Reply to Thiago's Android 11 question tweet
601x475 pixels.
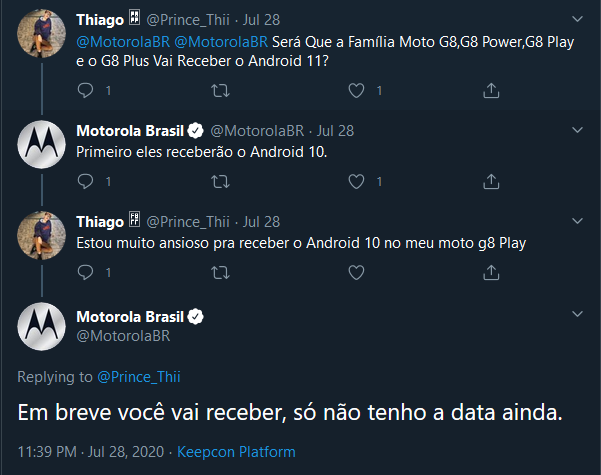(x=85, y=90)
